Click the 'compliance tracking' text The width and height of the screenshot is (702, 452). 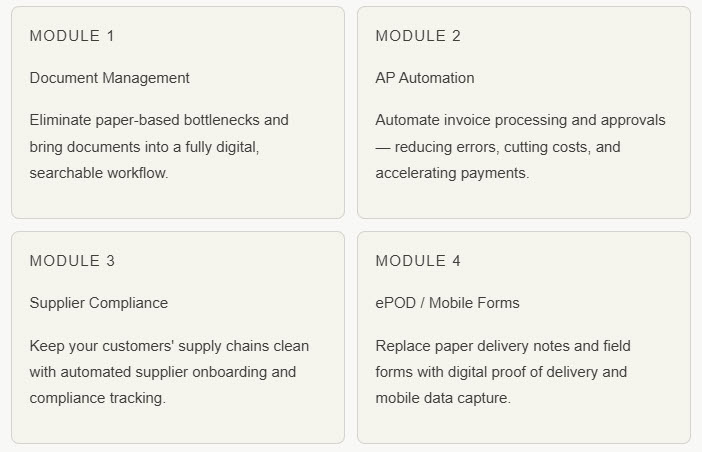click(97, 398)
